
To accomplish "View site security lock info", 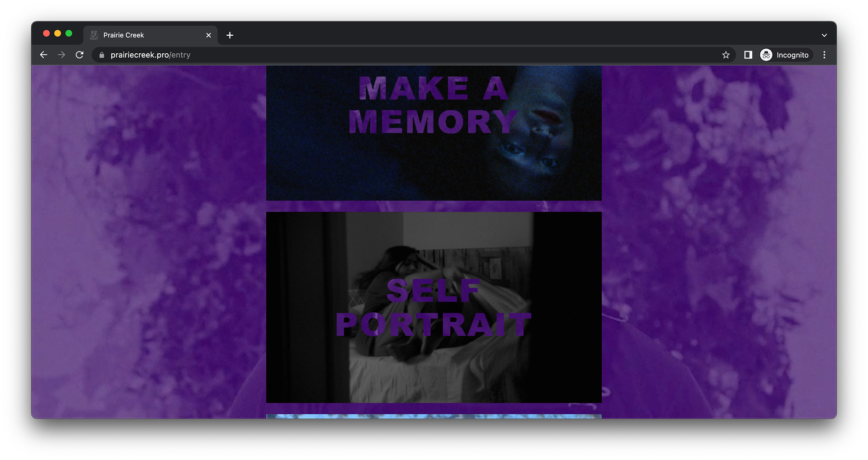I will point(102,55).
